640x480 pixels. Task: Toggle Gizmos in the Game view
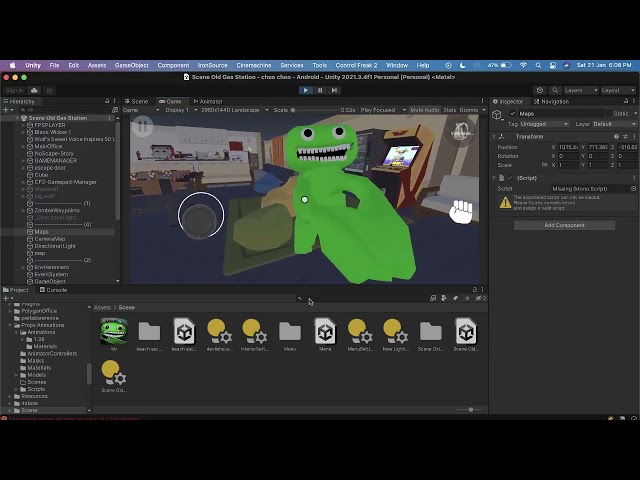469,110
